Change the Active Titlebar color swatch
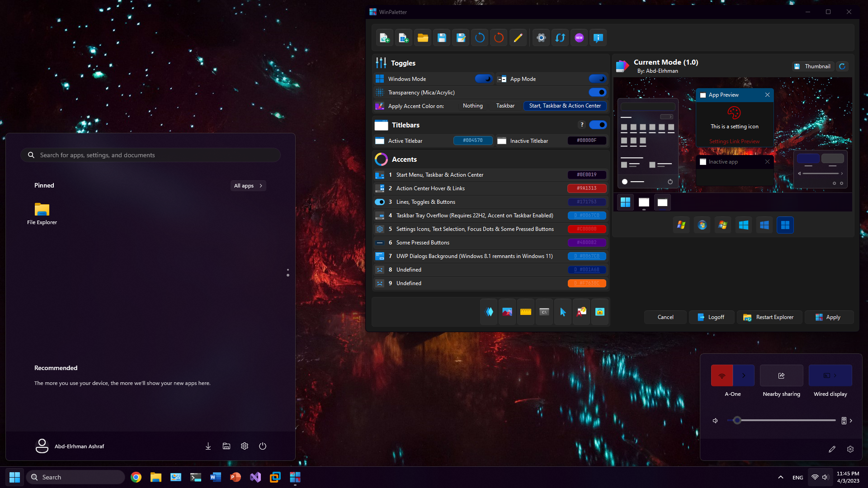This screenshot has width=868, height=488. (473, 141)
